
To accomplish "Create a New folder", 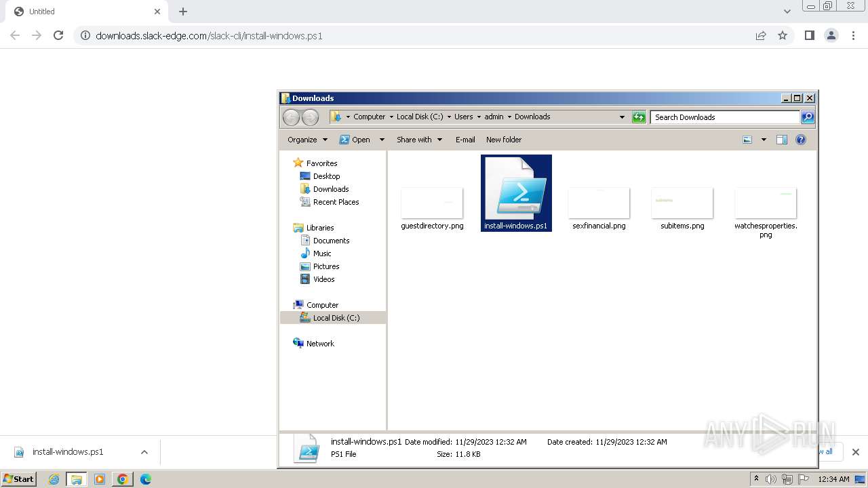I will coord(504,140).
